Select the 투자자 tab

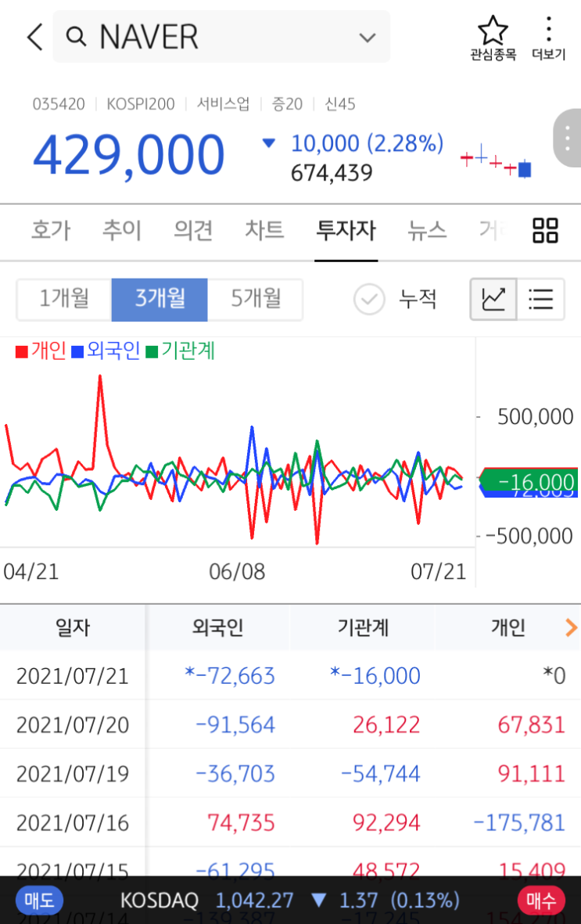click(346, 230)
